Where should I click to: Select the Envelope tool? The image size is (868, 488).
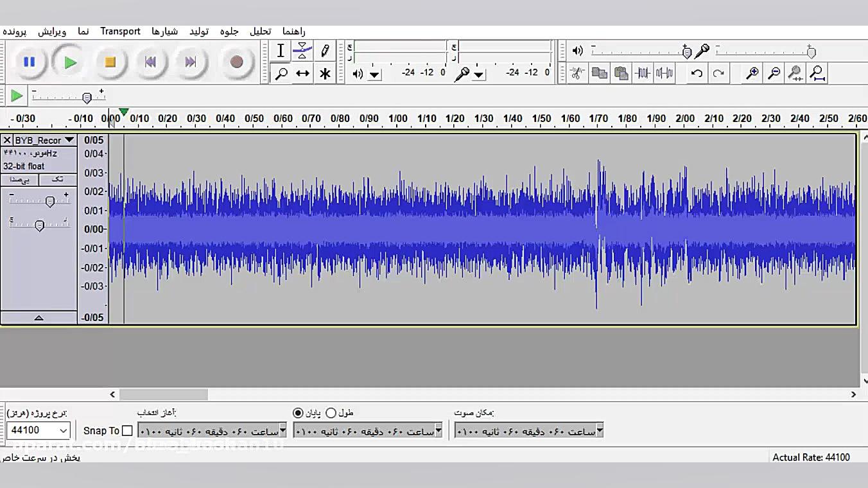click(x=302, y=51)
